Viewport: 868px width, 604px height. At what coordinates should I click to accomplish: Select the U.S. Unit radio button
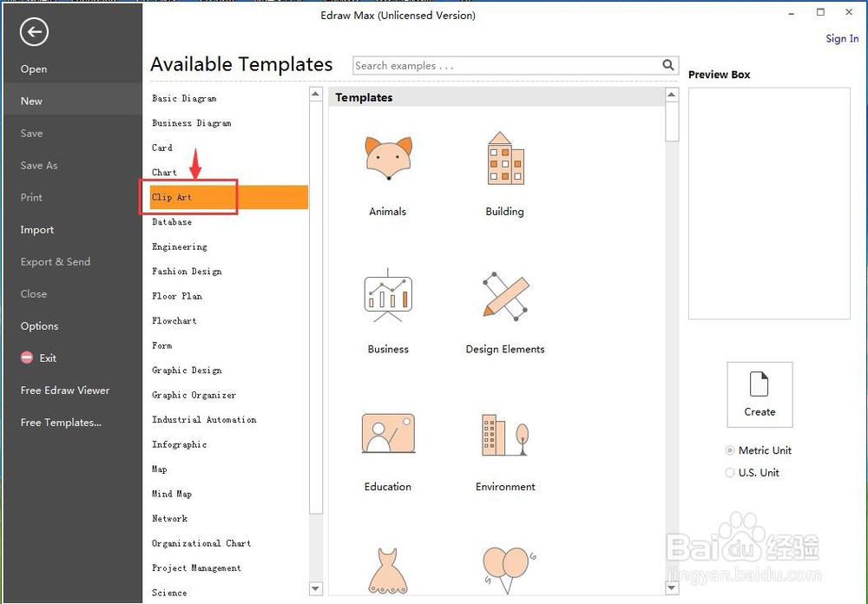[x=730, y=473]
